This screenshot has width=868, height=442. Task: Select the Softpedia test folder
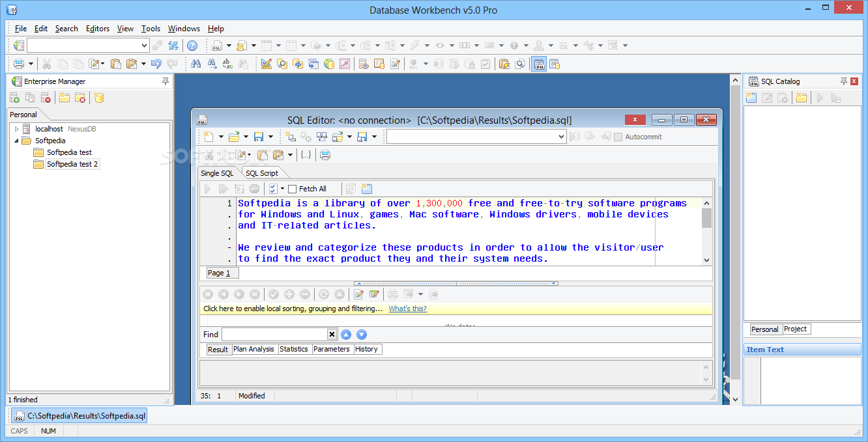coord(69,152)
